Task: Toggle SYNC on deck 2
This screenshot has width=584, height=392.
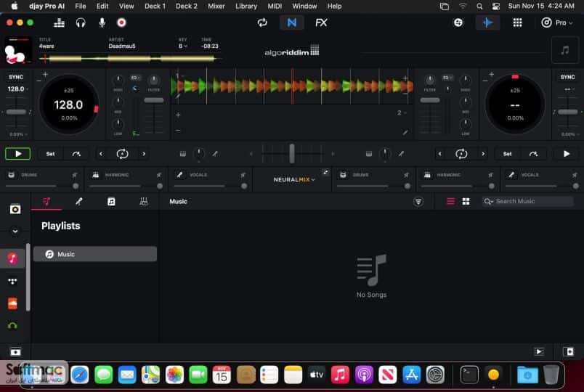Action: 567,77
